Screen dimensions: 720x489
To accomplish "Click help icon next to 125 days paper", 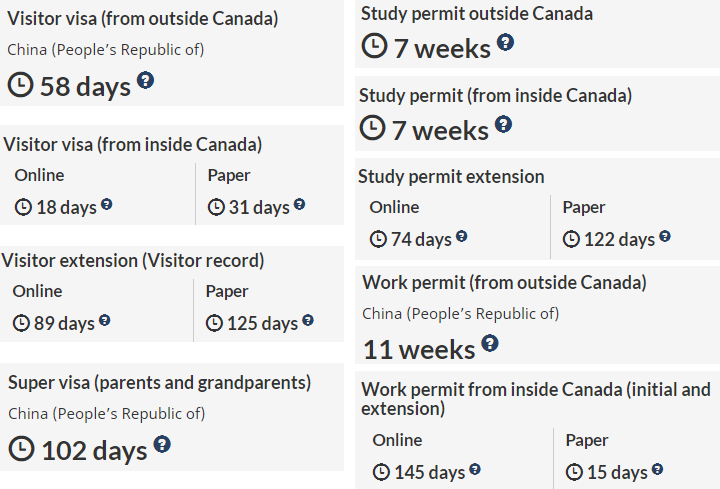I will [x=308, y=320].
